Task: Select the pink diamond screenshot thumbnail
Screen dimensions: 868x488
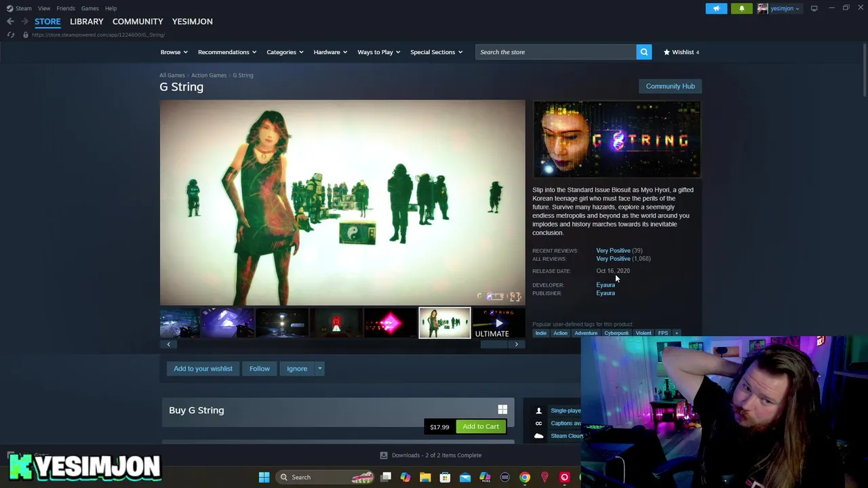Action: click(x=390, y=323)
